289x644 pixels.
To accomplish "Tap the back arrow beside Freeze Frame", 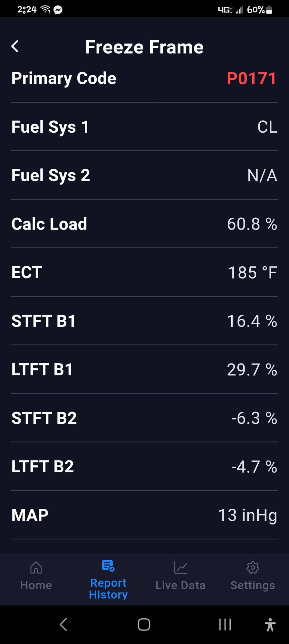I will pyautogui.click(x=15, y=47).
